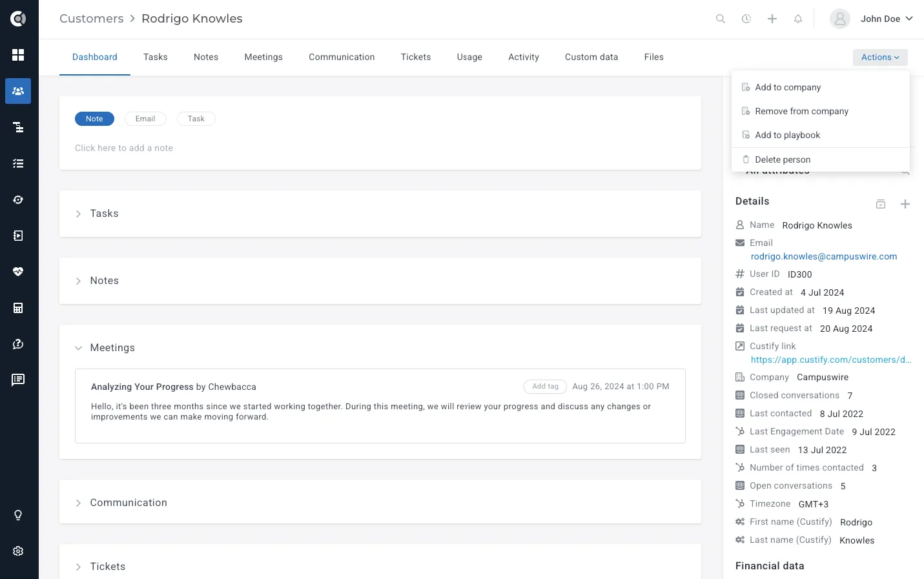The width and height of the screenshot is (924, 579).
Task: Choose Add to company from menu
Action: (821, 87)
